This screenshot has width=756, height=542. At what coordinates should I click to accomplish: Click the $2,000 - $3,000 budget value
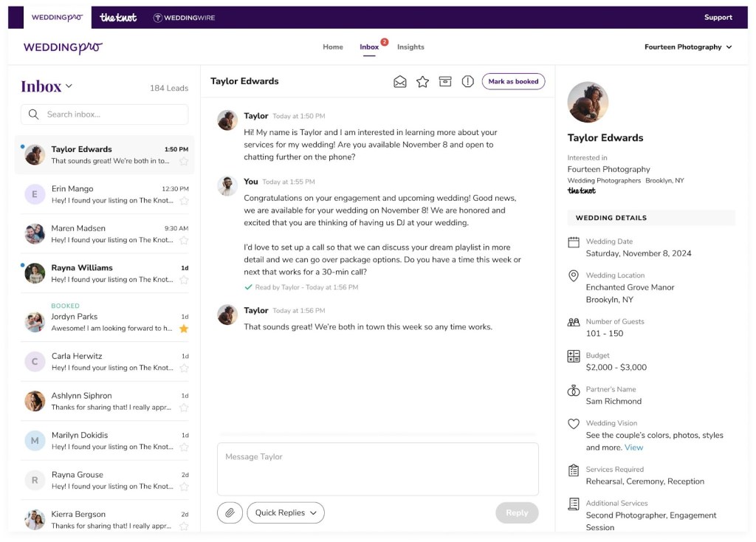click(616, 368)
